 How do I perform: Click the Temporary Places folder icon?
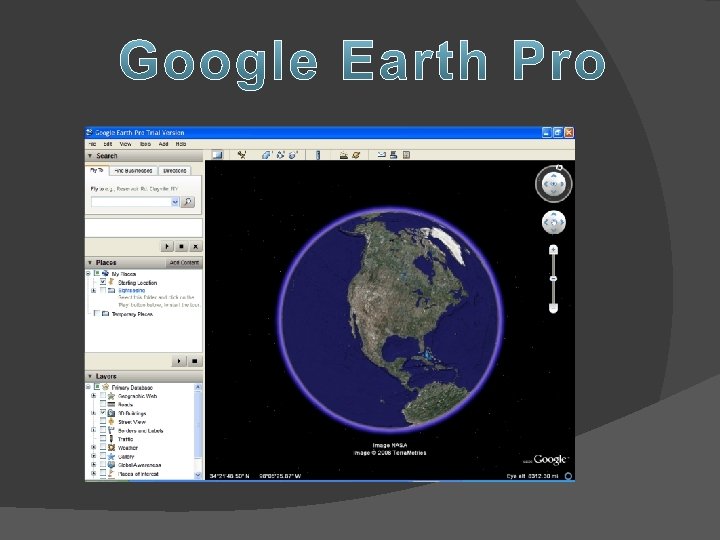point(105,314)
